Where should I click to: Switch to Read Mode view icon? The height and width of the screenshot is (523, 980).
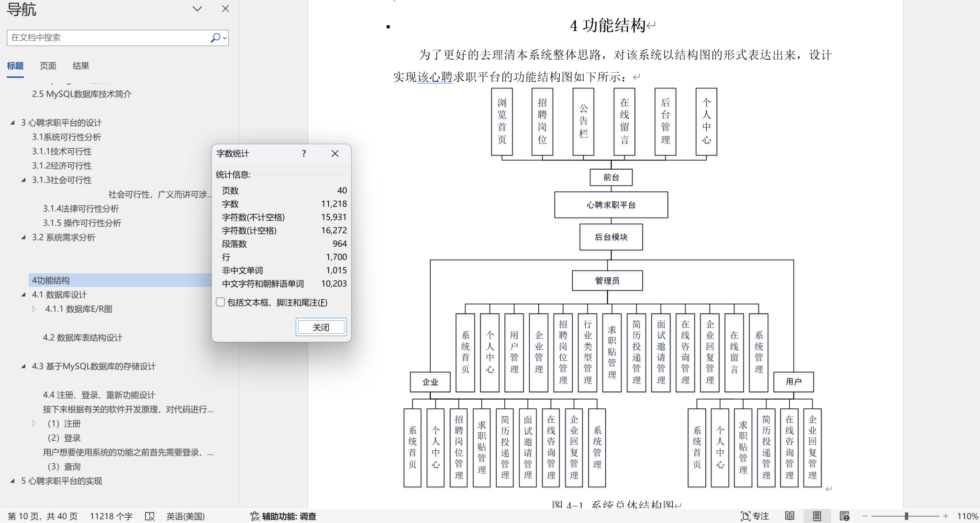tap(790, 516)
